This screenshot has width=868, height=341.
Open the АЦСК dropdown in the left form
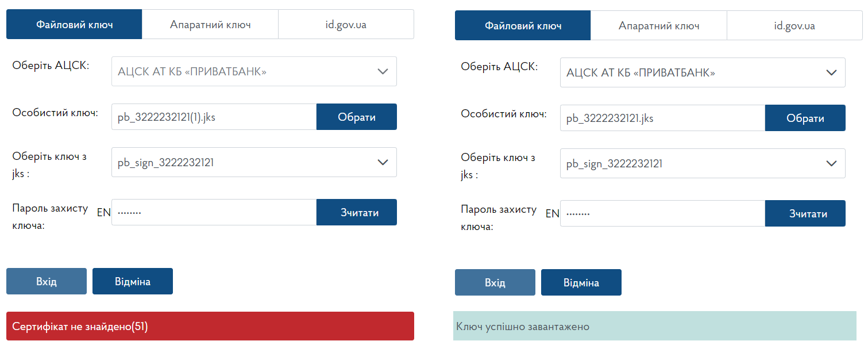coord(254,71)
